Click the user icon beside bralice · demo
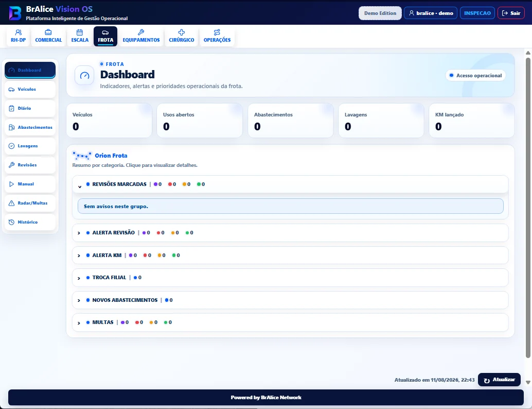 click(412, 13)
